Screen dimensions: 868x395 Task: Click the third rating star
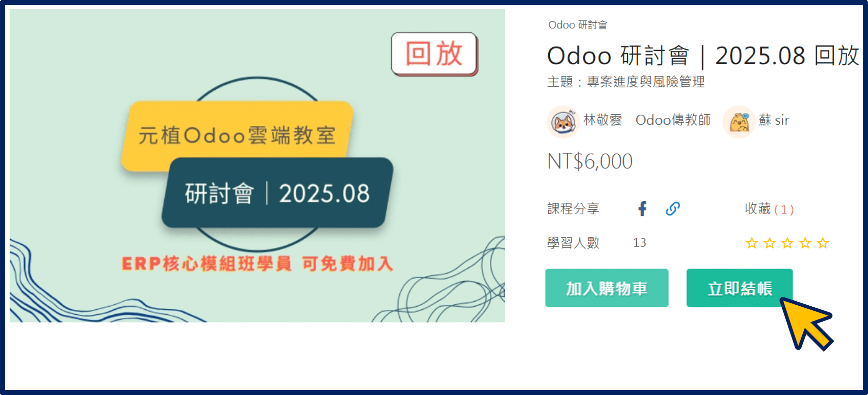point(787,243)
